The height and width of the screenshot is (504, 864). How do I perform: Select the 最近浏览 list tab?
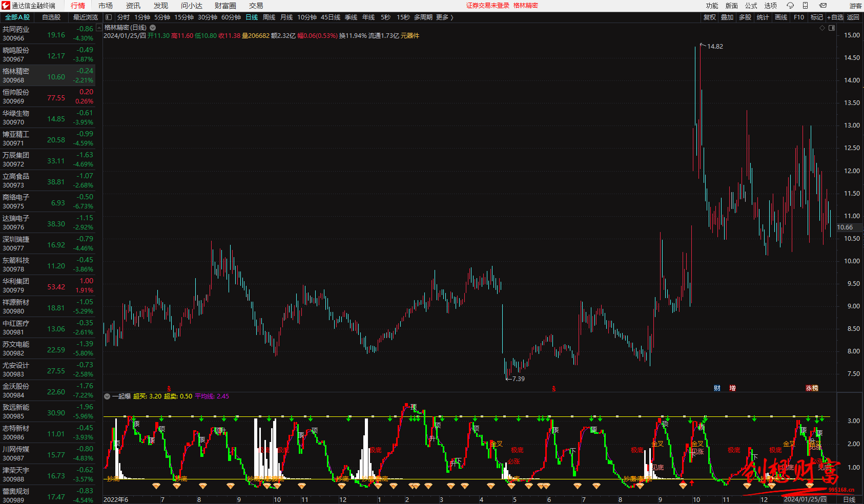point(85,17)
